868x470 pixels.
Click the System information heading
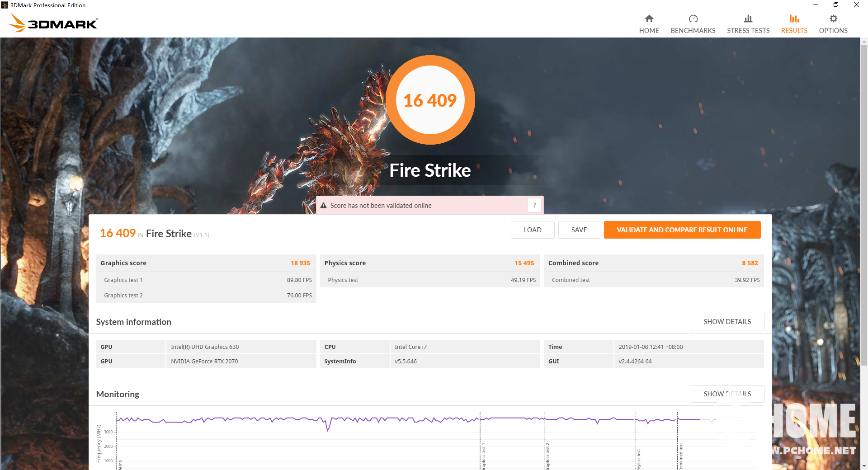click(133, 322)
